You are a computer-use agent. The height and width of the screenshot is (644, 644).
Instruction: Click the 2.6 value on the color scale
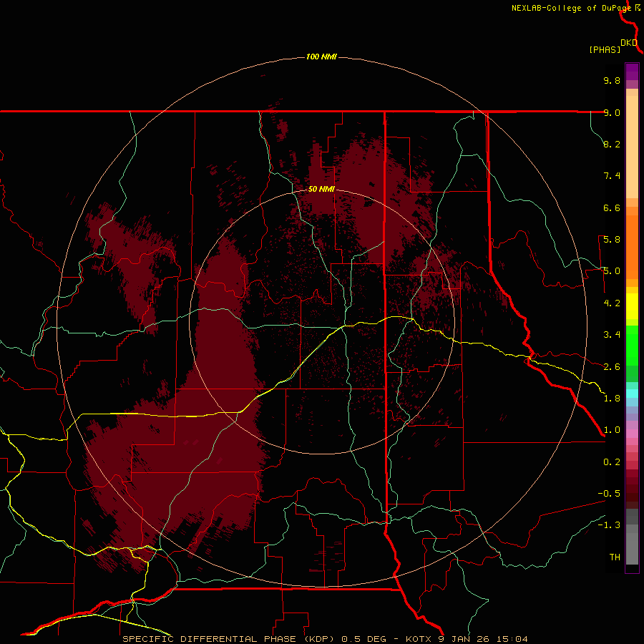click(x=612, y=367)
